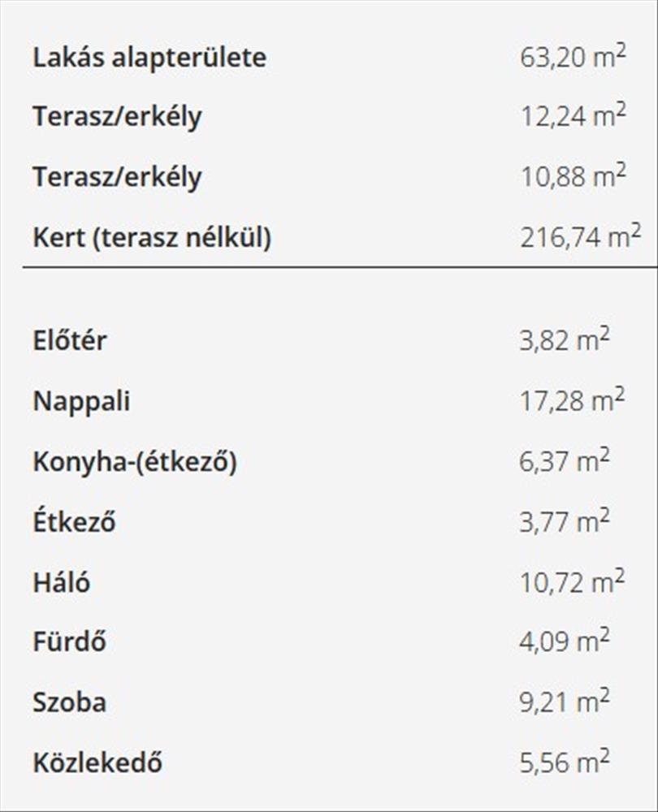Select the 10,88 m² terrace value
Screen dimensions: 658x812
tap(573, 177)
